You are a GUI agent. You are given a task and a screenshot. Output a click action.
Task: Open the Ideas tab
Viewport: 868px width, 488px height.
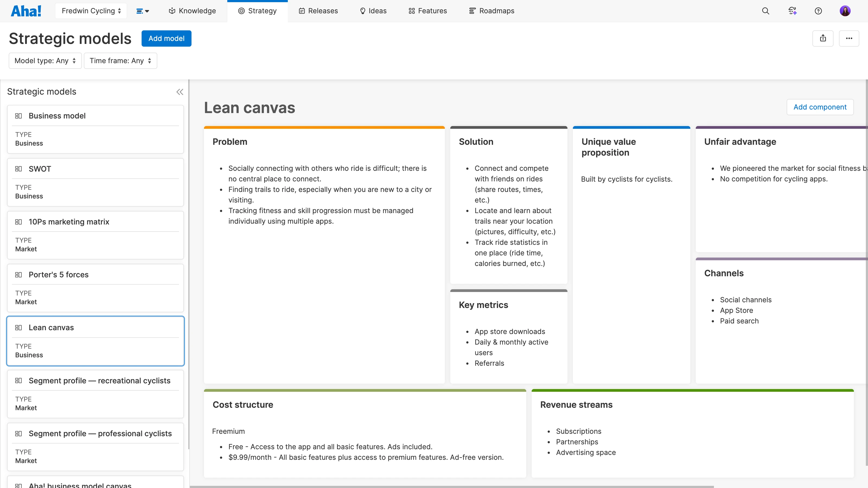click(x=373, y=11)
